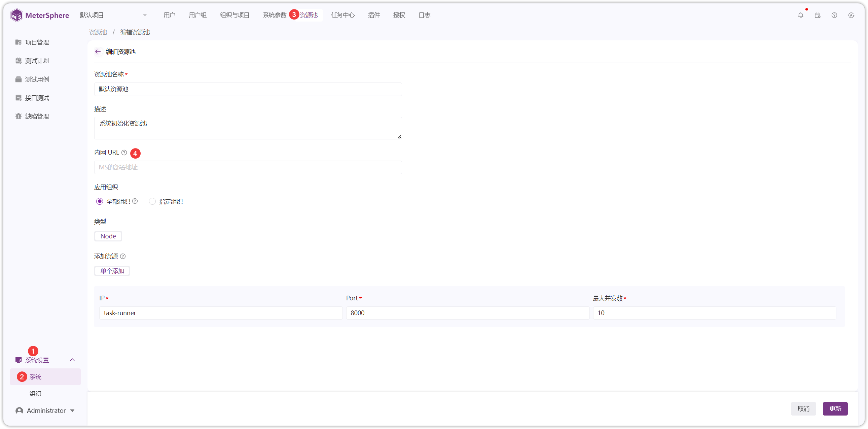This screenshot has height=429, width=868.
Task: Open the 默认项目 project dropdown
Action: [113, 15]
